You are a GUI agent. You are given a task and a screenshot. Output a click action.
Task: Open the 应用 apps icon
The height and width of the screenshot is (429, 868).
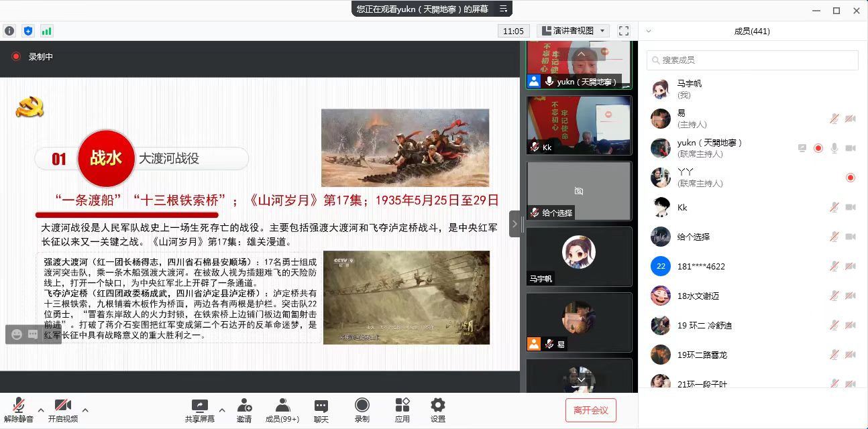(x=402, y=410)
